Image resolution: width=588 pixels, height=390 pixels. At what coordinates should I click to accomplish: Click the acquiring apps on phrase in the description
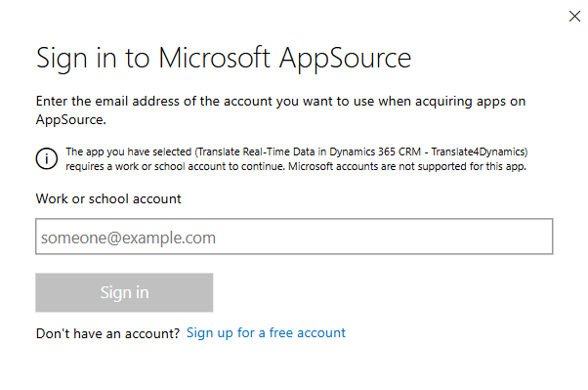(x=470, y=102)
